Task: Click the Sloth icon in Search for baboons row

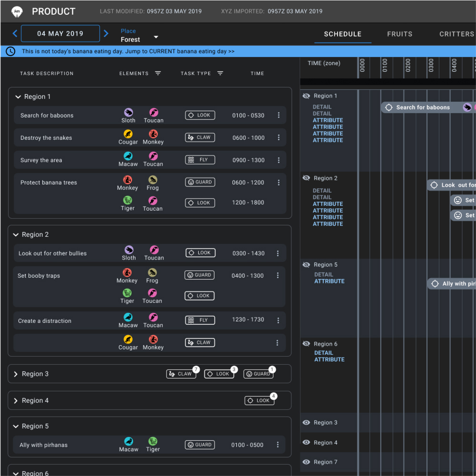Action: click(128, 112)
